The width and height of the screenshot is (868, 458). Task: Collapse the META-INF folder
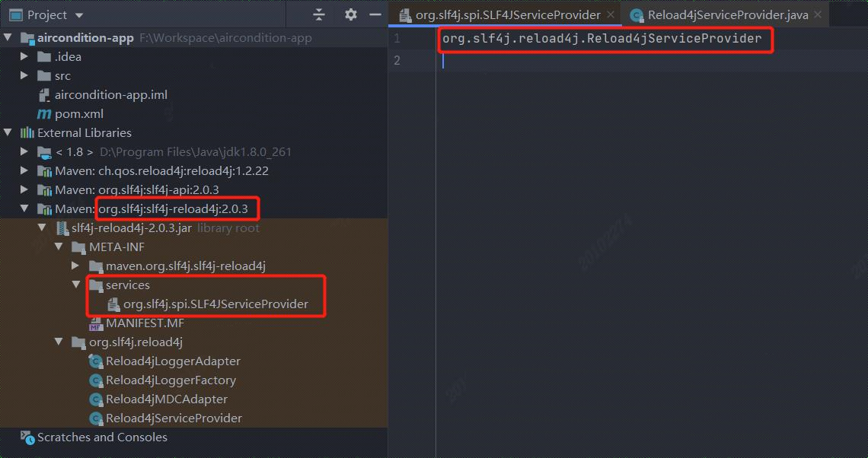59,246
